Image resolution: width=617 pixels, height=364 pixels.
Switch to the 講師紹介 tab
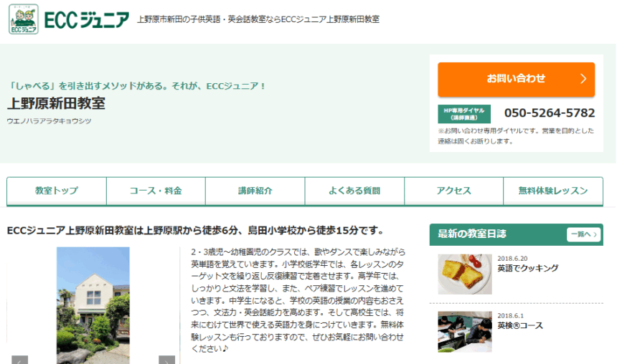(255, 191)
